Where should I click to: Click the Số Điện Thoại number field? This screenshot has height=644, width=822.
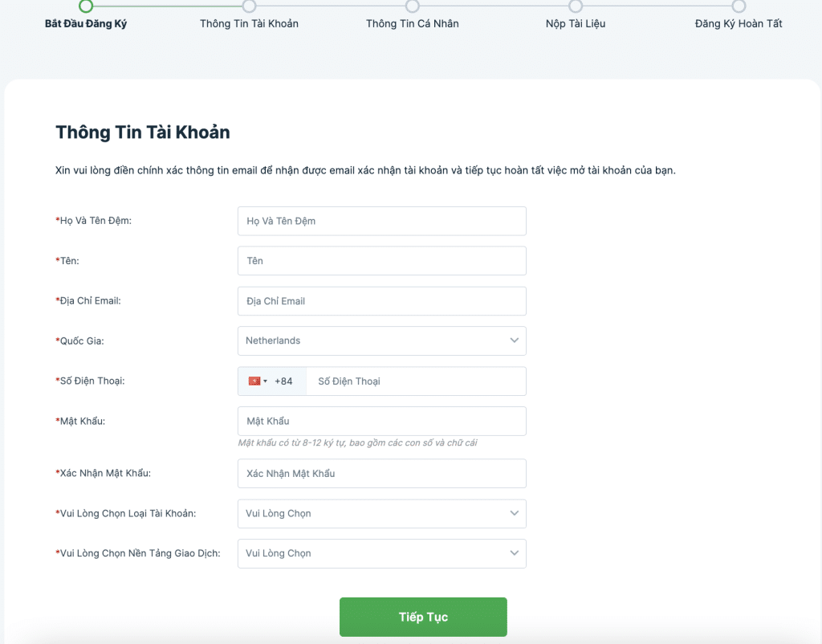pos(416,381)
